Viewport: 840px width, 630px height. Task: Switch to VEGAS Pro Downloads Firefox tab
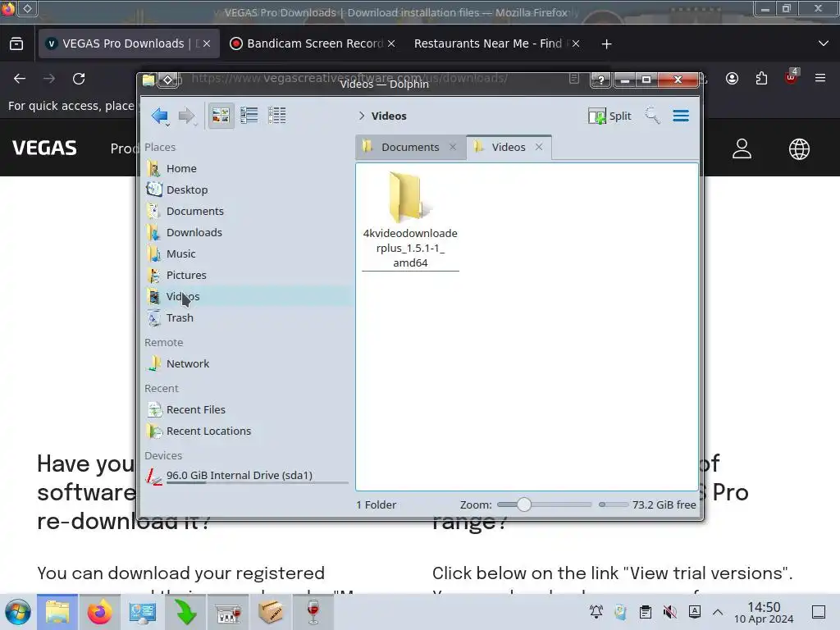click(129, 43)
